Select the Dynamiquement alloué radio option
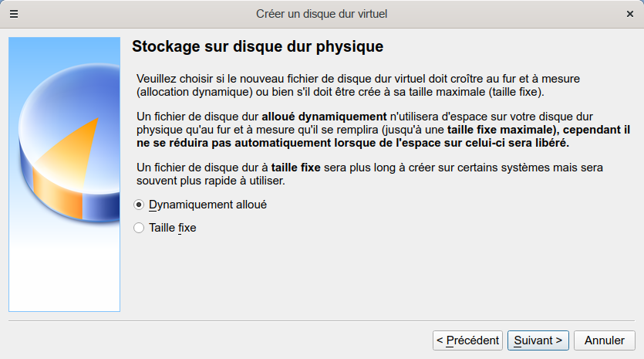This screenshot has width=644, height=359. (x=139, y=205)
